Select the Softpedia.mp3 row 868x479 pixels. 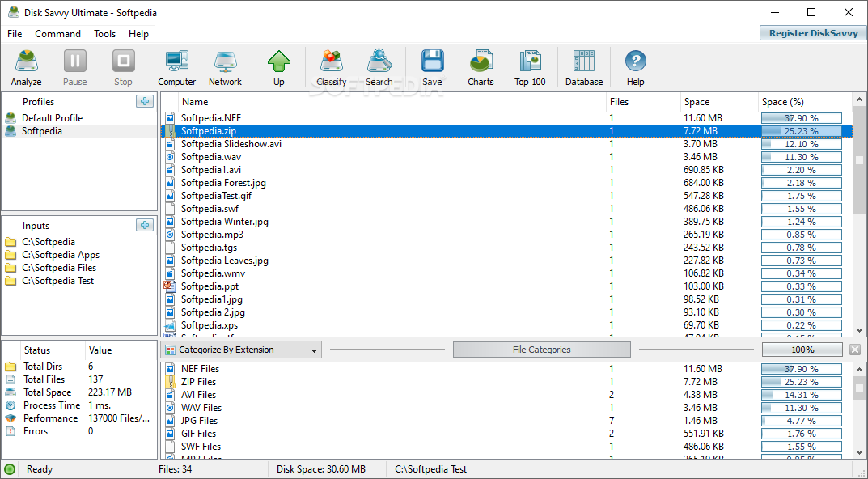(507, 235)
